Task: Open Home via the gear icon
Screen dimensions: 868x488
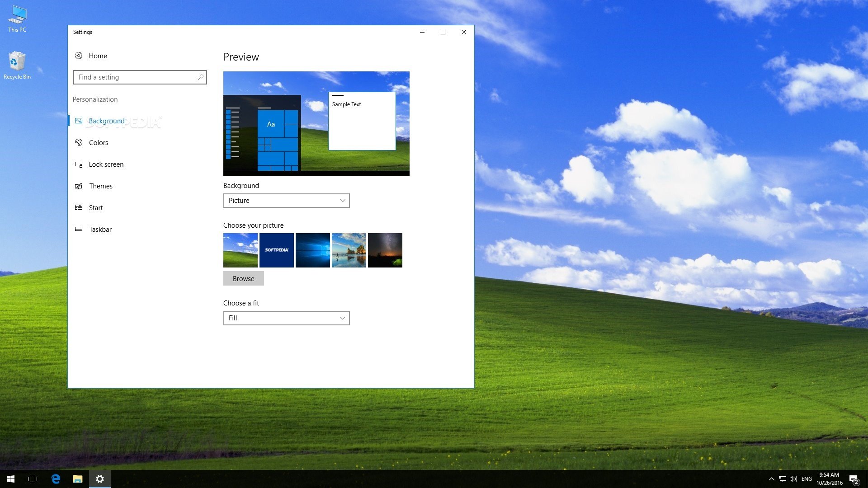Action: 79,56
